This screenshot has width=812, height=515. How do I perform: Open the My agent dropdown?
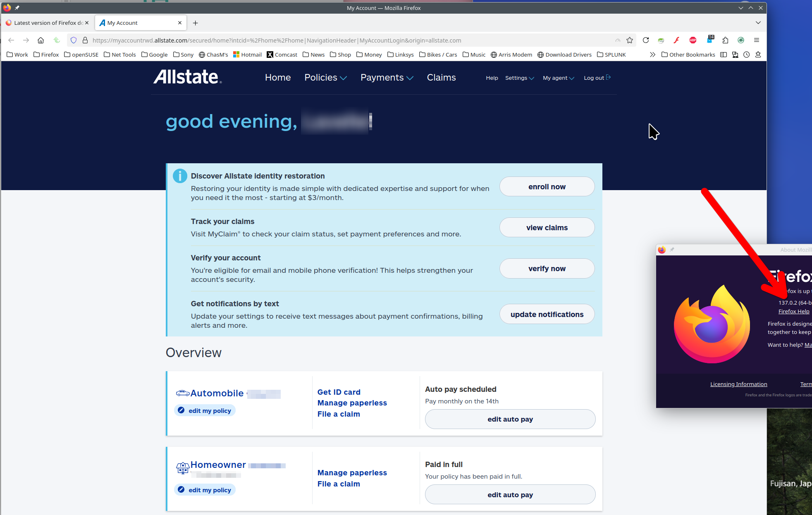[x=559, y=78]
